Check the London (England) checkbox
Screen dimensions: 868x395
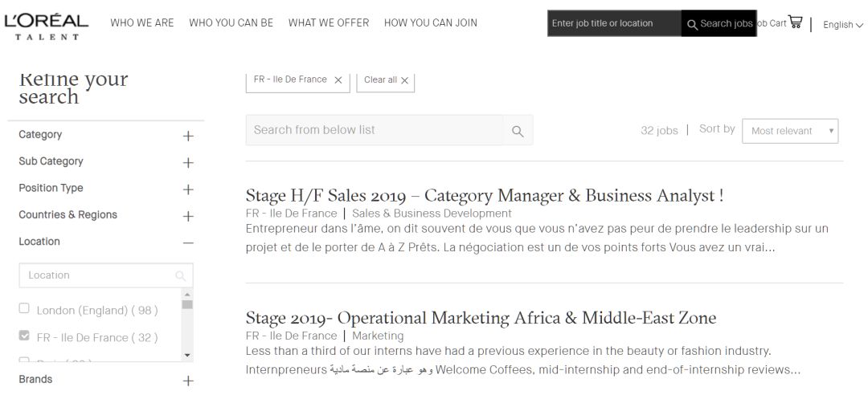click(x=24, y=309)
